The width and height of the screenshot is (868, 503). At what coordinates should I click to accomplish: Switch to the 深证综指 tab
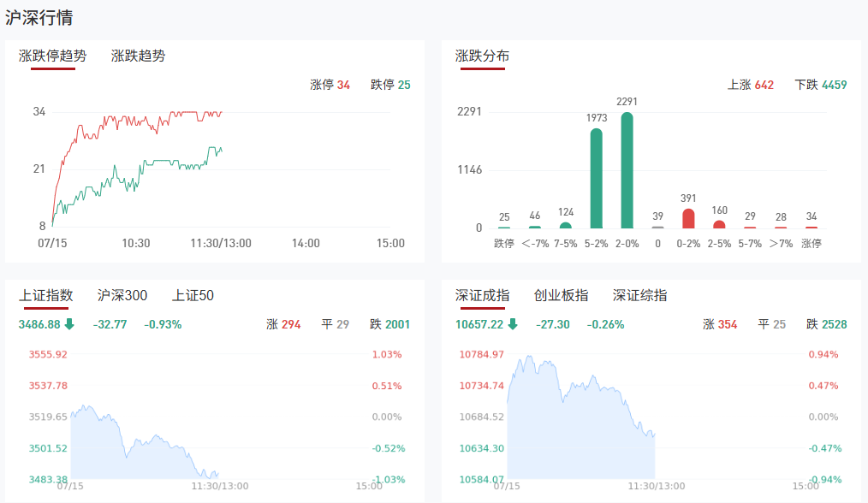click(x=639, y=296)
